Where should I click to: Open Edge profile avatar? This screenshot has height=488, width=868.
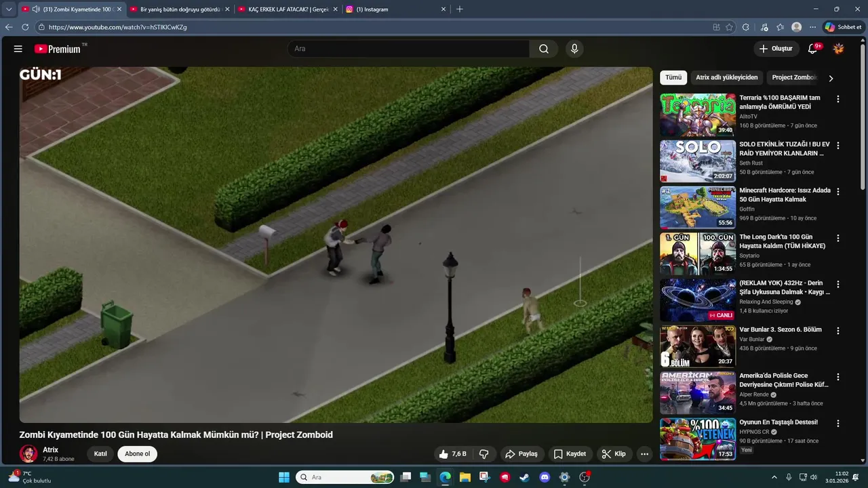796,27
